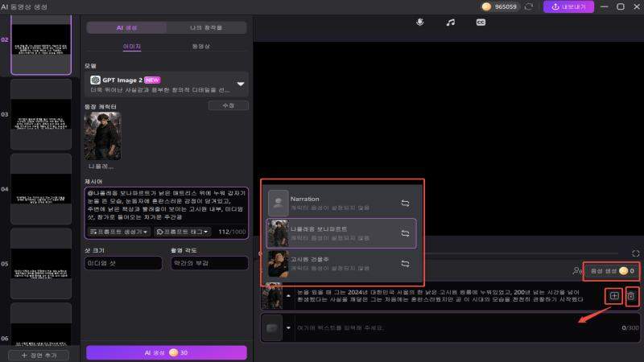Click the voice person icon beside 음성 생성
This screenshot has height=362, width=644.
click(x=577, y=271)
